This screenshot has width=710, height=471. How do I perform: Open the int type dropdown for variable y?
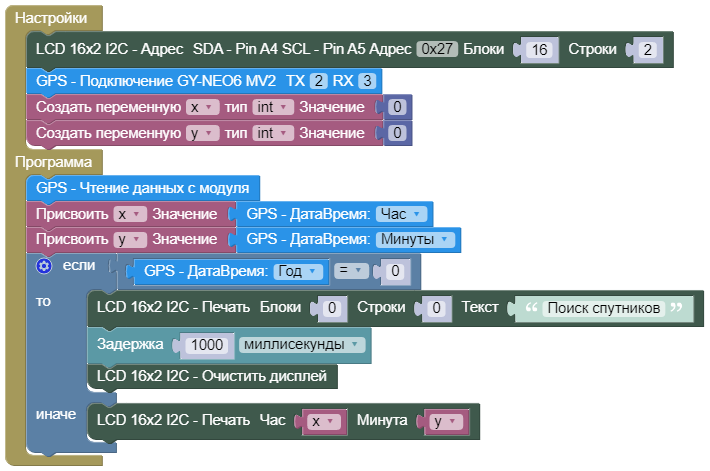273,133
